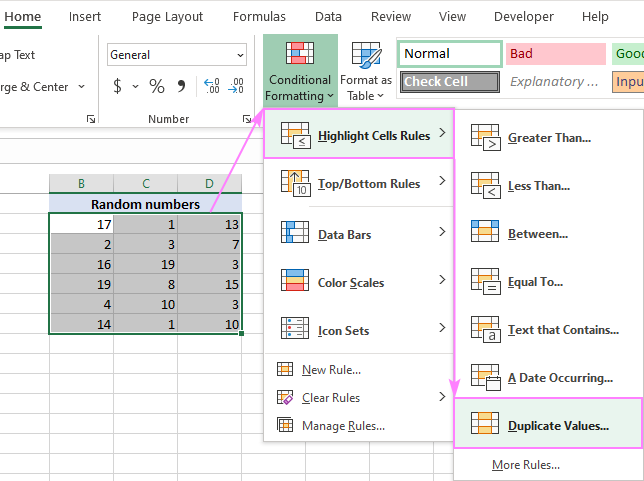
Task: Expand Icon Sets submenu arrow
Action: (443, 329)
